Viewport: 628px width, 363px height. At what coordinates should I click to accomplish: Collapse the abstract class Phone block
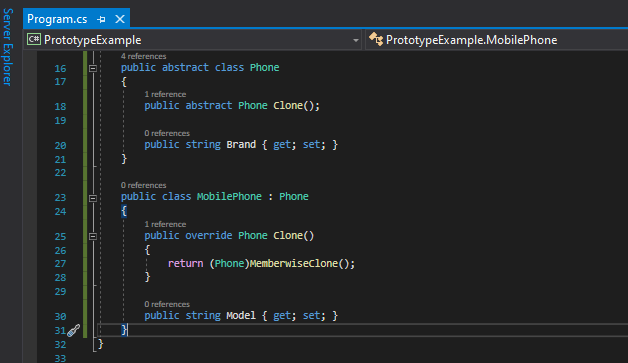point(93,69)
